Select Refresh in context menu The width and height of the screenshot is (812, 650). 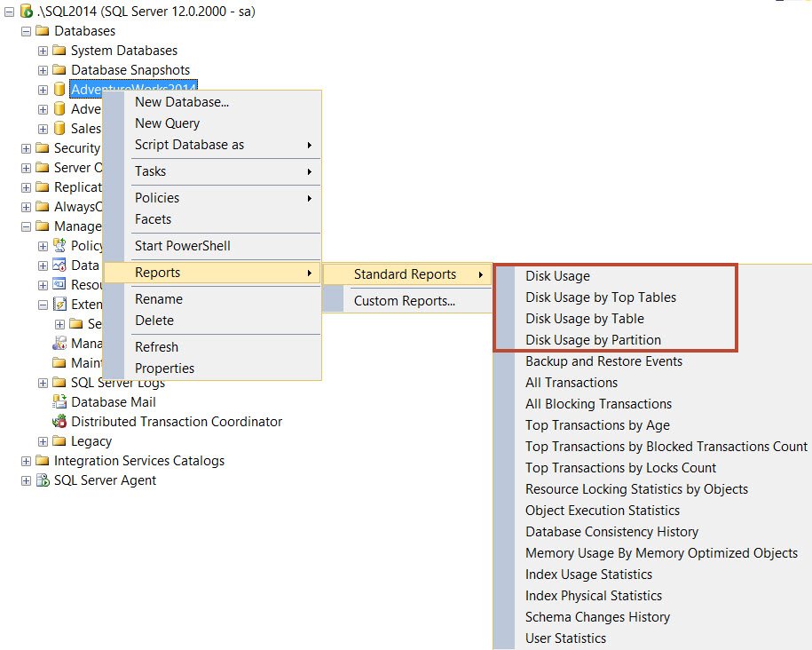coord(212,347)
